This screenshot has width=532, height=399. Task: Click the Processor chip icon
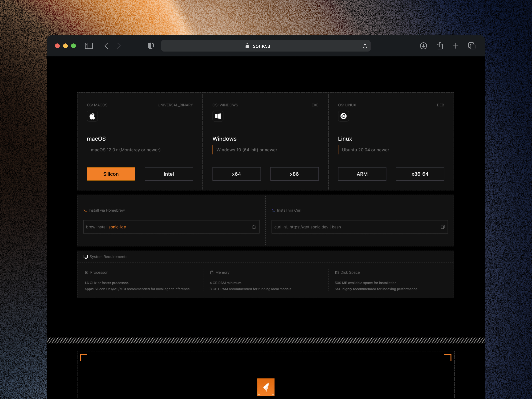pos(87,272)
